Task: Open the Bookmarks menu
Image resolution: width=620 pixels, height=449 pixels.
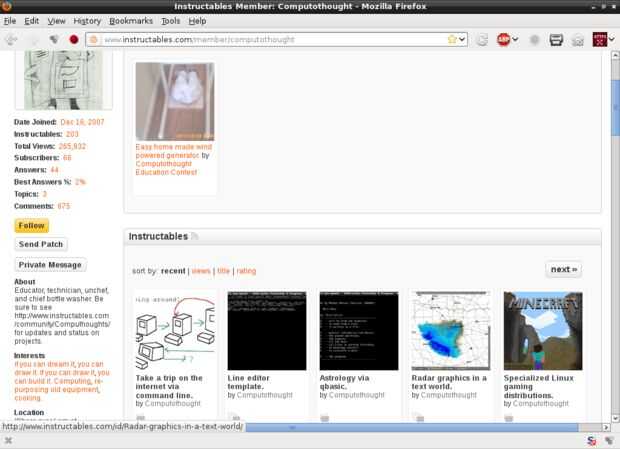Action: coord(131,21)
